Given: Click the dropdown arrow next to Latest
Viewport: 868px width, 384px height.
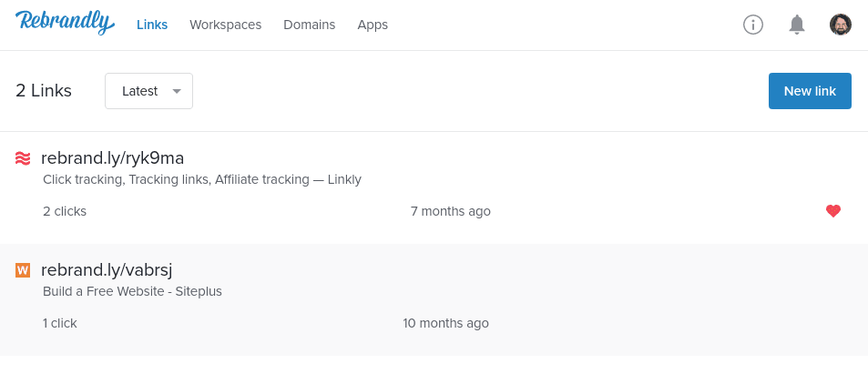Looking at the screenshot, I should tap(177, 91).
